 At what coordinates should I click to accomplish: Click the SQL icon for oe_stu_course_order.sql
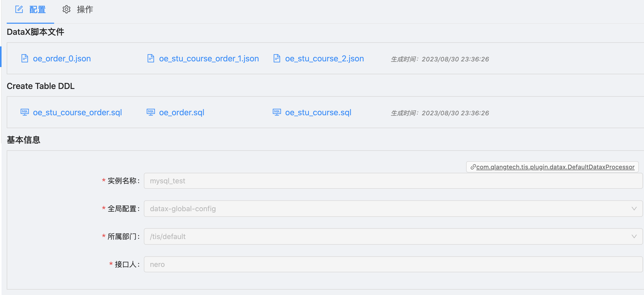[x=24, y=112]
